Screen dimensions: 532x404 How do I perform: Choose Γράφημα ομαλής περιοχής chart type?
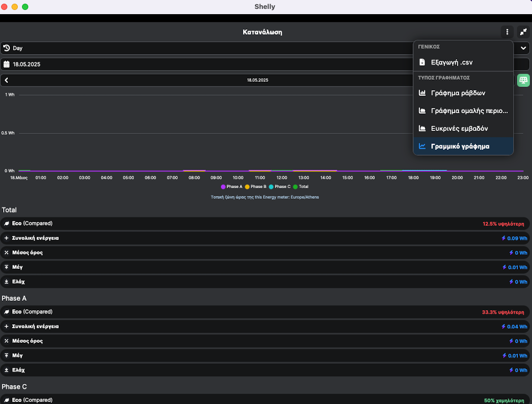(463, 111)
